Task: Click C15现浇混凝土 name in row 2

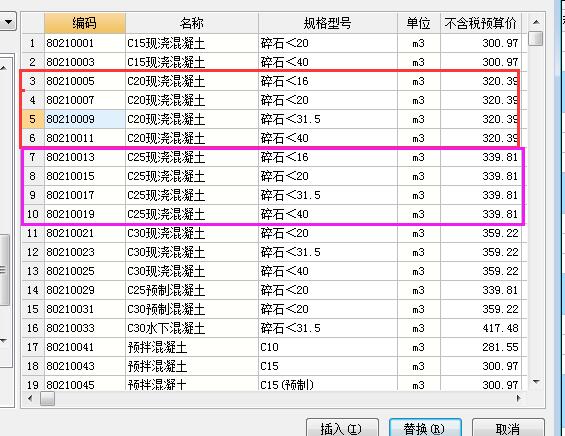Action: [x=192, y=62]
